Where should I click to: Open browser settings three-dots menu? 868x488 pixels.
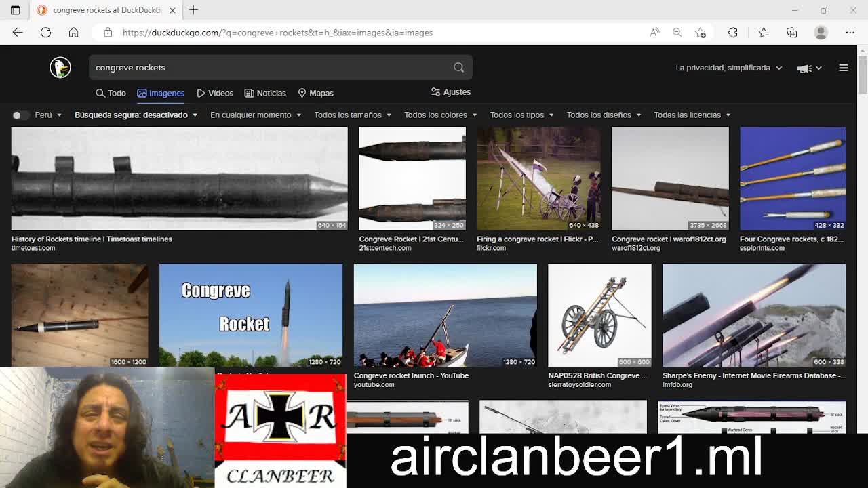850,33
